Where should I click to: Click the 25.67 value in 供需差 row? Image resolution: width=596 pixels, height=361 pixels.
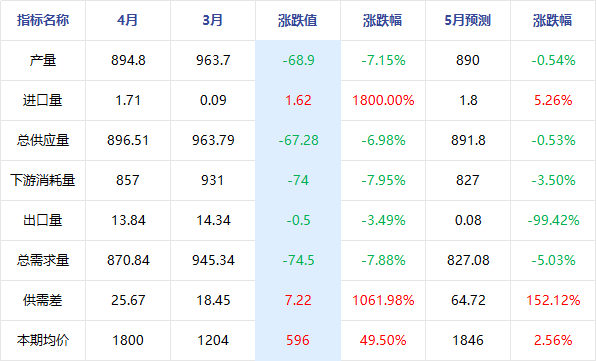(128, 301)
